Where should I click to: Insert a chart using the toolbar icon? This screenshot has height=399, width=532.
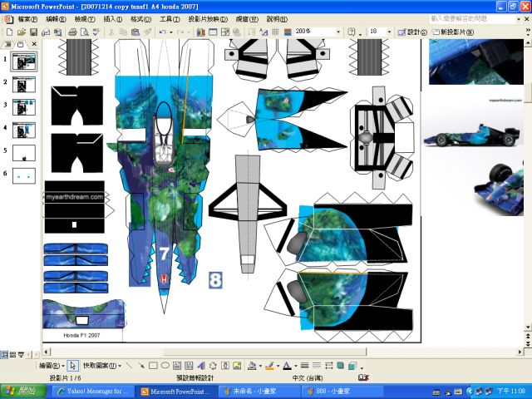201,32
